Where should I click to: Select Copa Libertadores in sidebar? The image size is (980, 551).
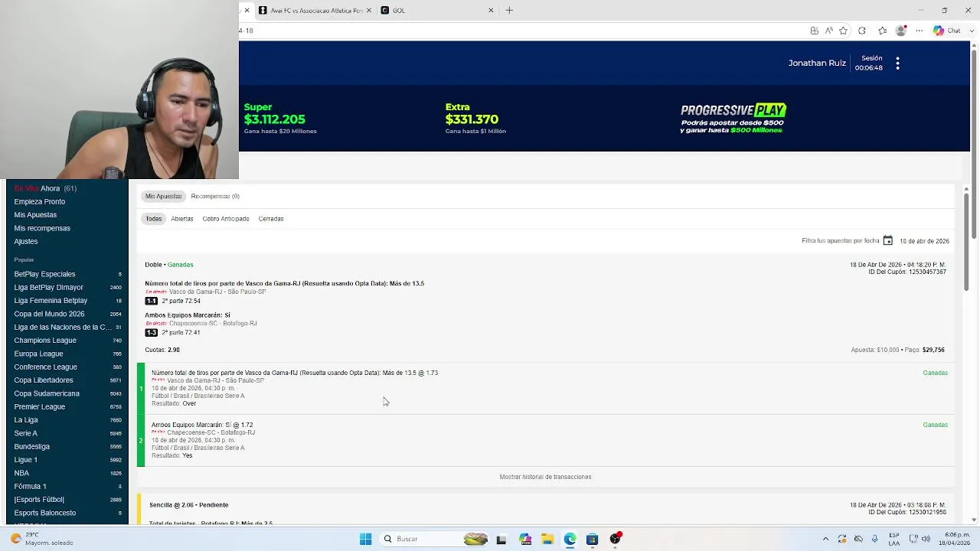pyautogui.click(x=67, y=380)
